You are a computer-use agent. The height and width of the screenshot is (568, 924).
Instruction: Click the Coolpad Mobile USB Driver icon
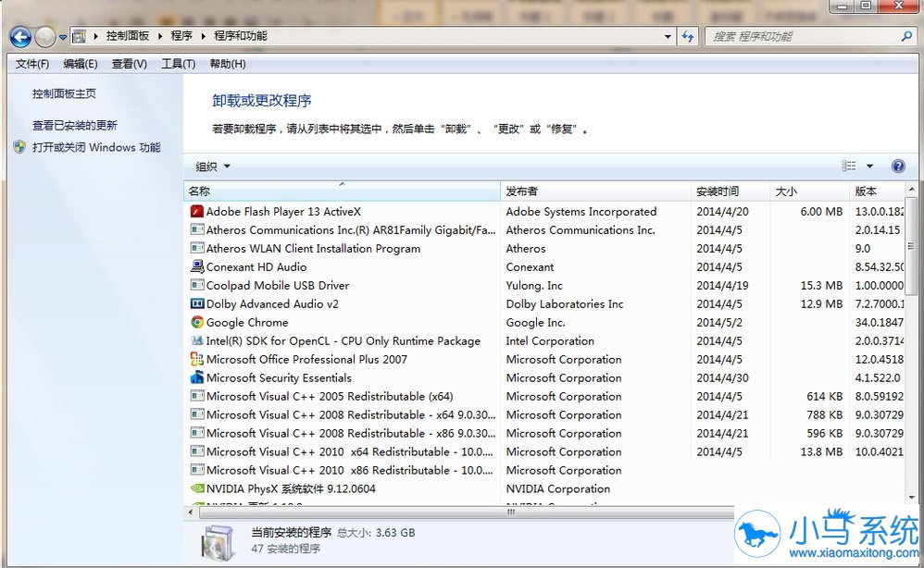point(197,285)
